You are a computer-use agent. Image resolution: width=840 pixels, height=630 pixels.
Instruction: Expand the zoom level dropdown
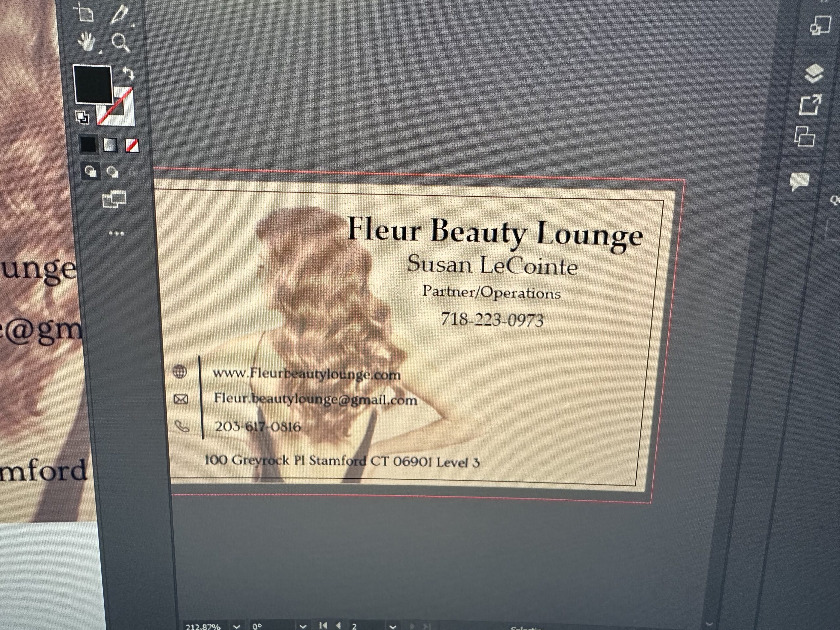[237, 626]
